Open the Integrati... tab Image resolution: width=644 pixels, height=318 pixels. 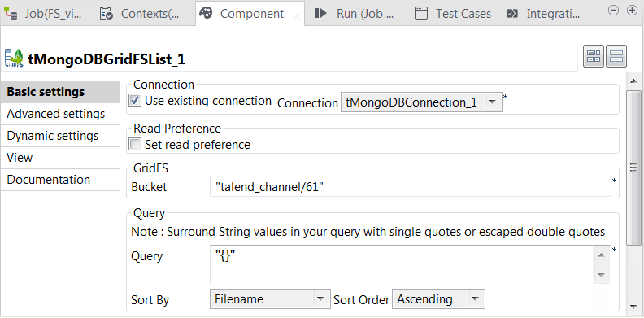click(544, 14)
